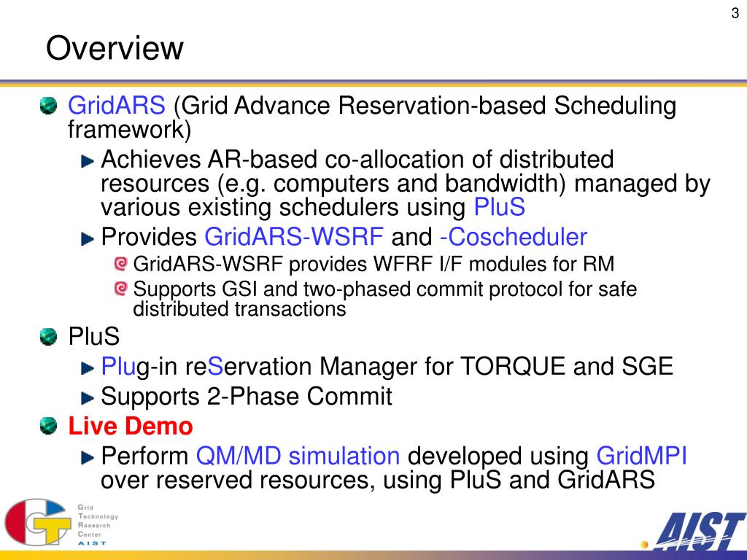The height and width of the screenshot is (560, 747).
Task: Click the red swirl bullet before Supports GSI
Action: (121, 289)
